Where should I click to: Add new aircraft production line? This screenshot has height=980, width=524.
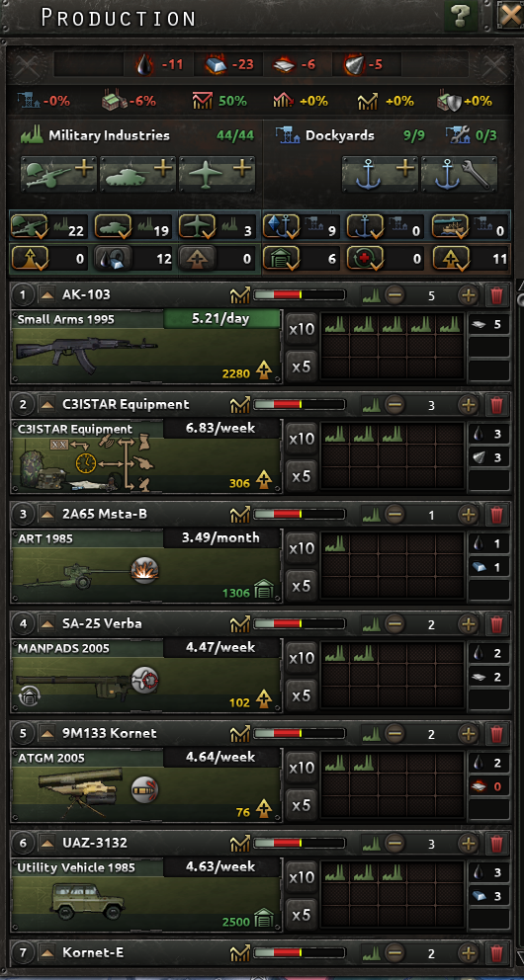(217, 173)
